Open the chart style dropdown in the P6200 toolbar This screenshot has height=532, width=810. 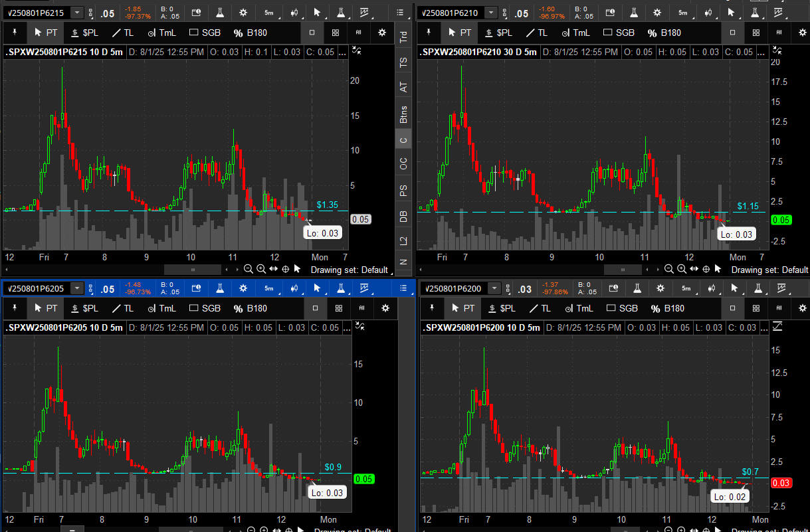point(710,288)
